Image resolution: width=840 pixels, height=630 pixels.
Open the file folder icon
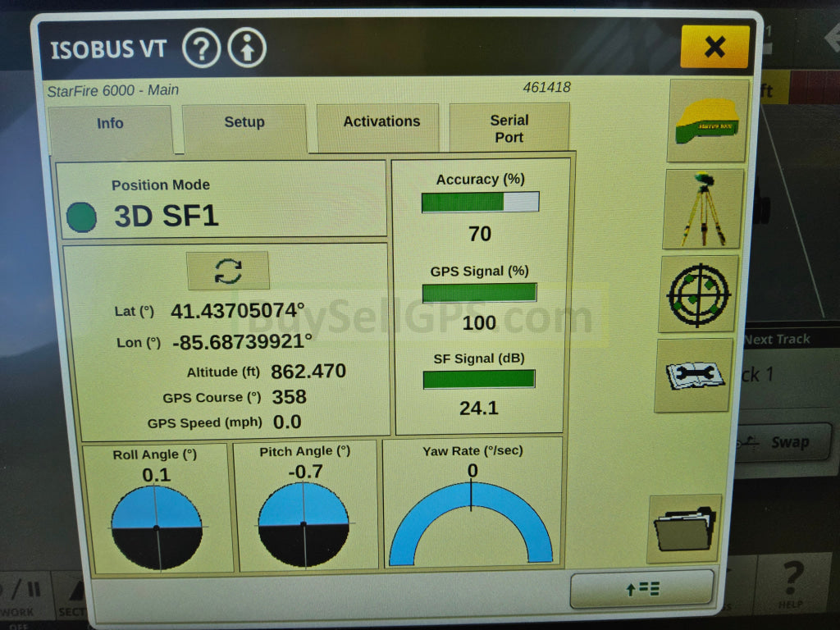click(685, 529)
